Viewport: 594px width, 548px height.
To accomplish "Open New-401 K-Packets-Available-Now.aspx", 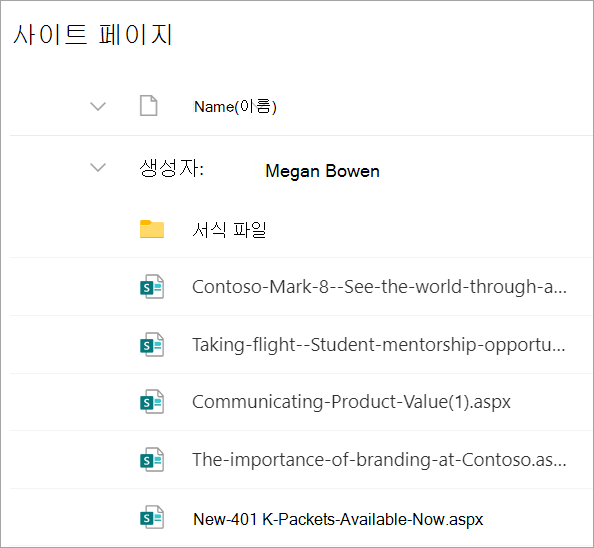I will pos(338,519).
